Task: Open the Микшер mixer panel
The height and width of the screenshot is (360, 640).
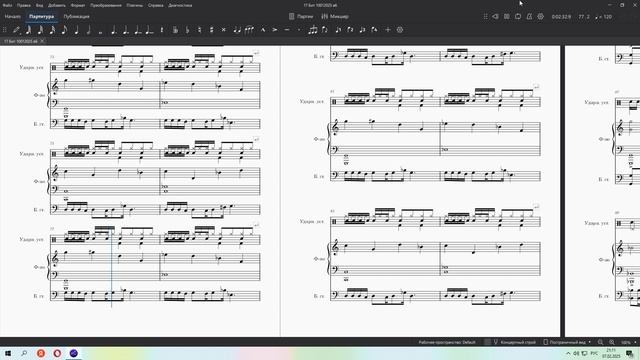Action: point(335,17)
